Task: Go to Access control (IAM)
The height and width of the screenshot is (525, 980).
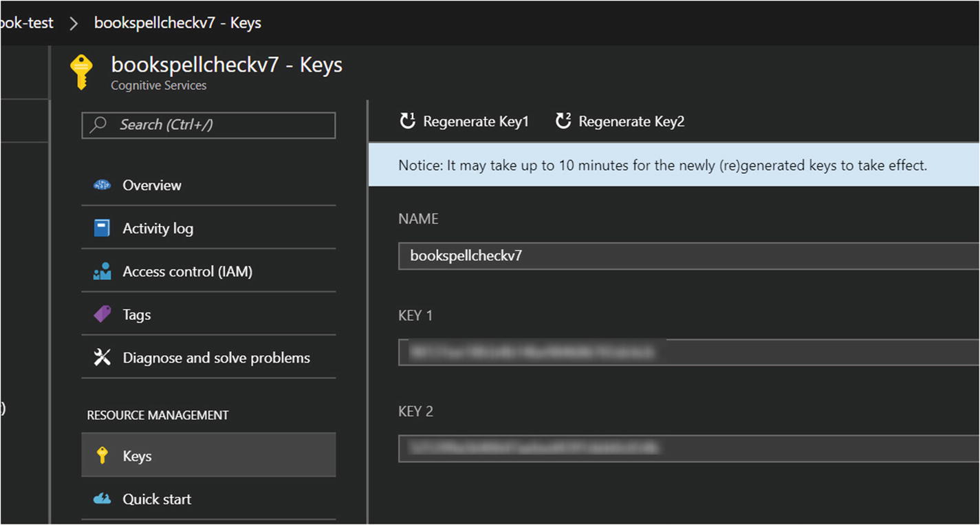Action: [187, 272]
